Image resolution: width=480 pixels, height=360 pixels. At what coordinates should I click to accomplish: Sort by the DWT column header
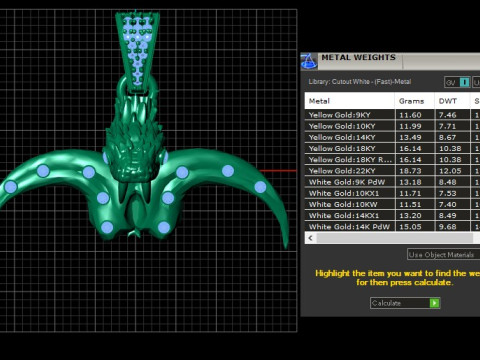tap(452, 101)
